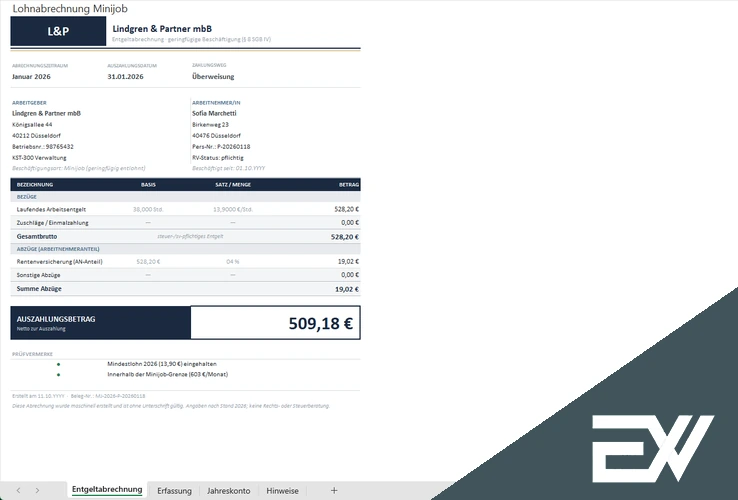Viewport: 738px width, 500px height.
Task: Select the BASIS column header
Action: pos(148,185)
